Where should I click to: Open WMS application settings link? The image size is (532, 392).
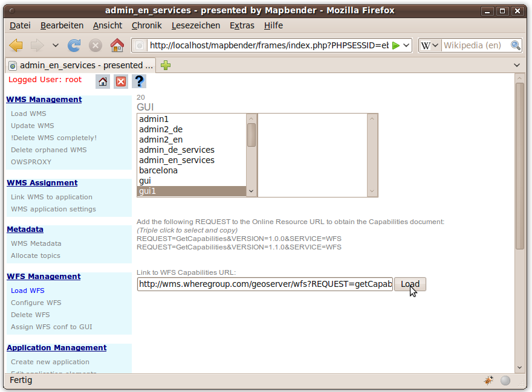53,209
